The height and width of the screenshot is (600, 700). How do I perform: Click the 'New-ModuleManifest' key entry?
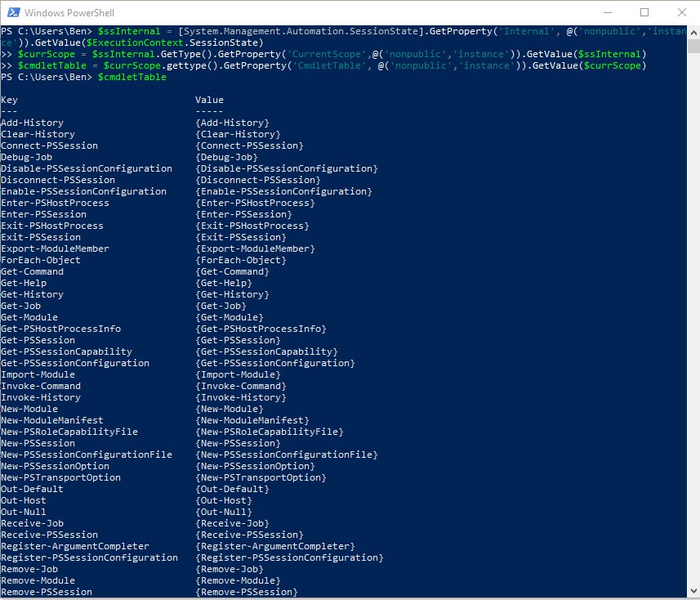tap(52, 420)
